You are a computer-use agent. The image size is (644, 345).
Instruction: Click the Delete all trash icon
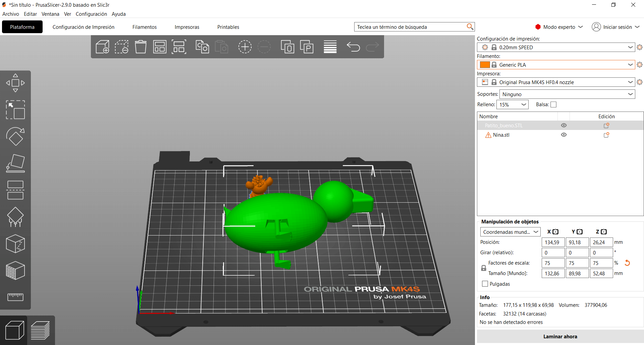click(x=141, y=47)
